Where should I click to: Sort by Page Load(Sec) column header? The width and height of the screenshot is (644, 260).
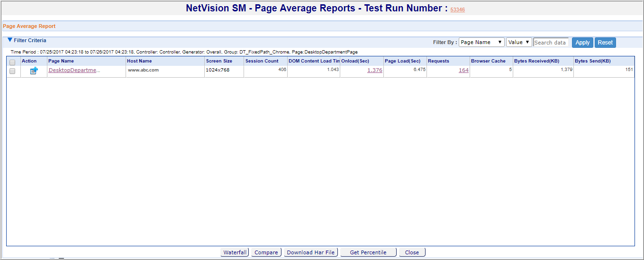[405, 61]
